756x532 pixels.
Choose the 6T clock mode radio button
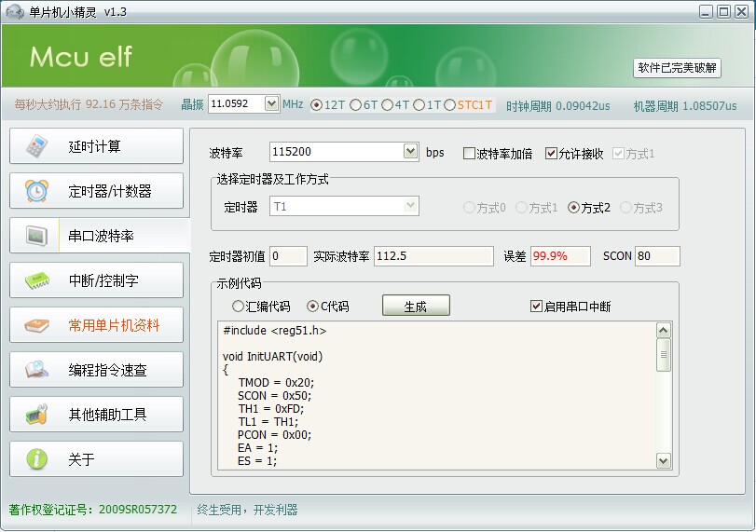[356, 105]
